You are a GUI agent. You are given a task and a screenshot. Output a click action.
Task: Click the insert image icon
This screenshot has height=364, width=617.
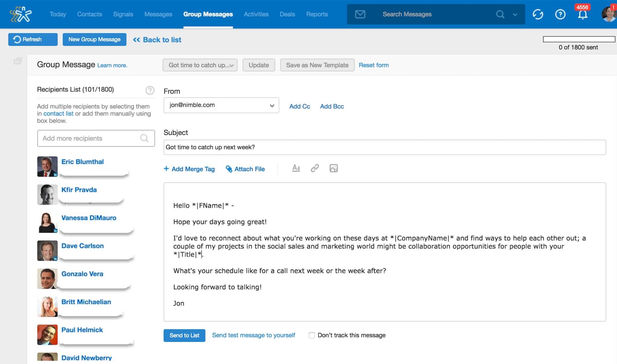(334, 168)
